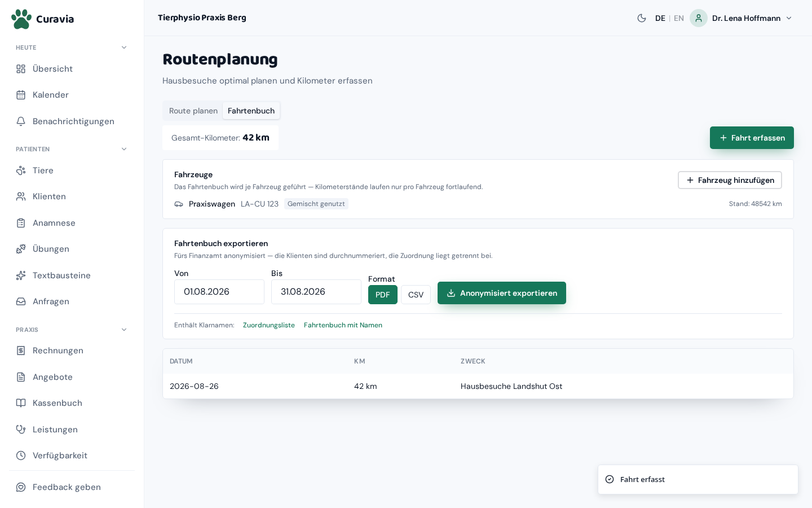Viewport: 812px width, 508px height.
Task: Switch to Route planen tab
Action: click(x=193, y=111)
